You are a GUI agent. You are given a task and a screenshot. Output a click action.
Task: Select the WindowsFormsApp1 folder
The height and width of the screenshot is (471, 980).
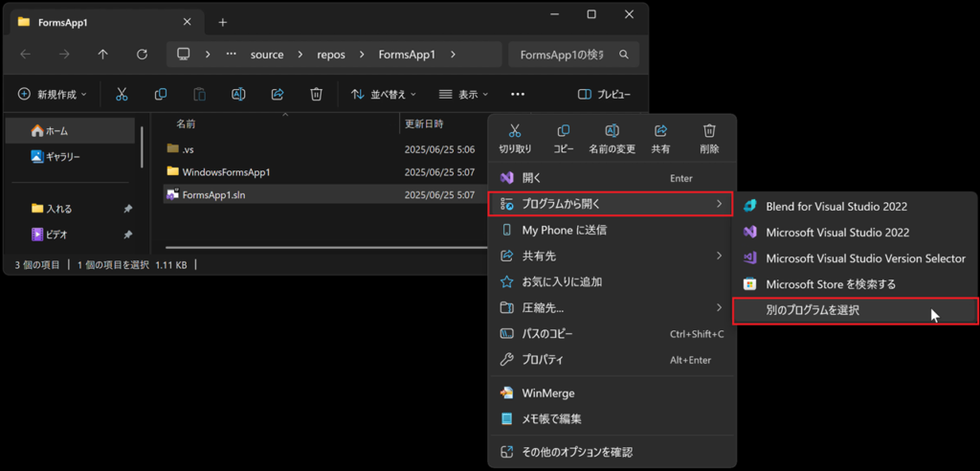[x=218, y=171]
